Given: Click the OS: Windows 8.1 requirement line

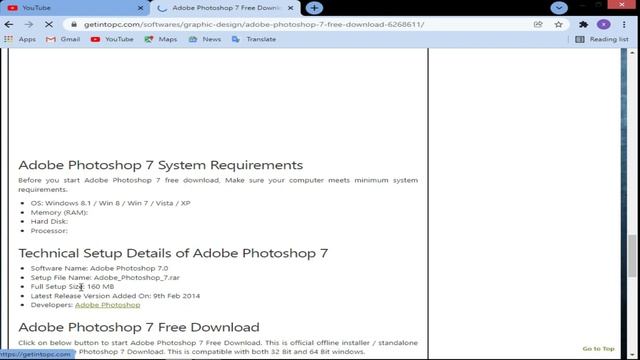Looking at the screenshot, I should [111, 203].
